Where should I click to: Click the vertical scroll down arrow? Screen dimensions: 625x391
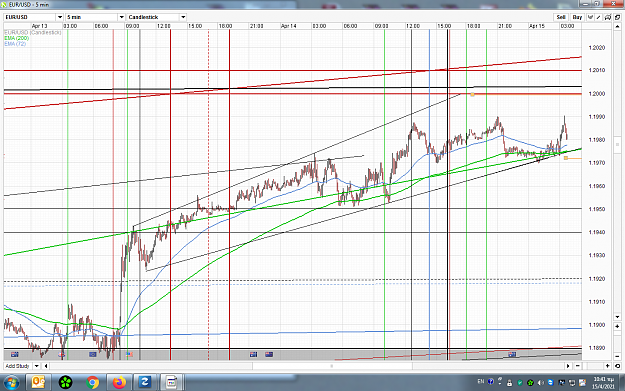[x=617, y=317]
